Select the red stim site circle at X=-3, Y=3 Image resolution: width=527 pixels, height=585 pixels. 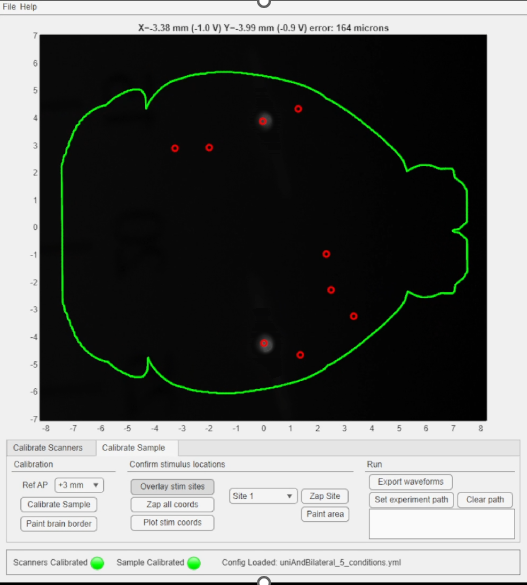[175, 148]
